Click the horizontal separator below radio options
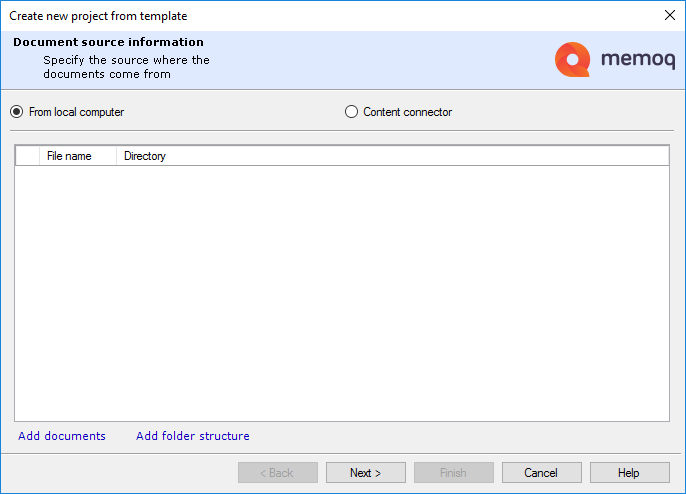This screenshot has width=686, height=494. [x=342, y=130]
